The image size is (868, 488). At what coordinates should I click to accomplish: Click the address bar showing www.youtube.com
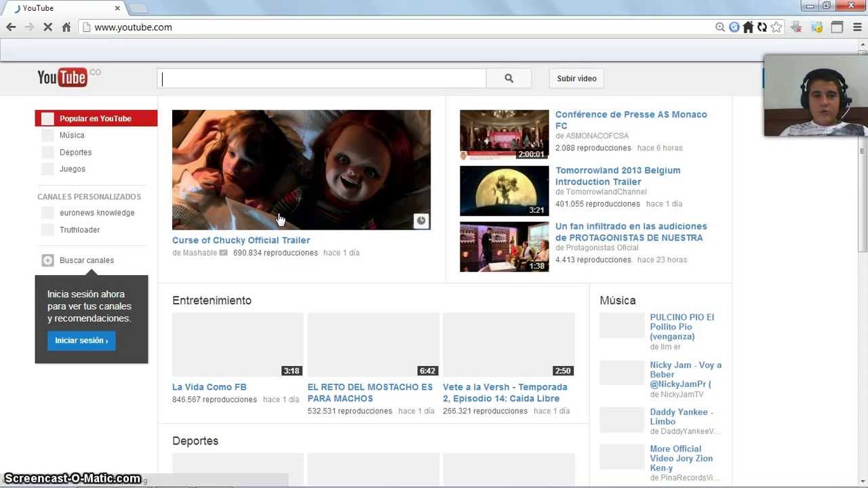pos(400,27)
